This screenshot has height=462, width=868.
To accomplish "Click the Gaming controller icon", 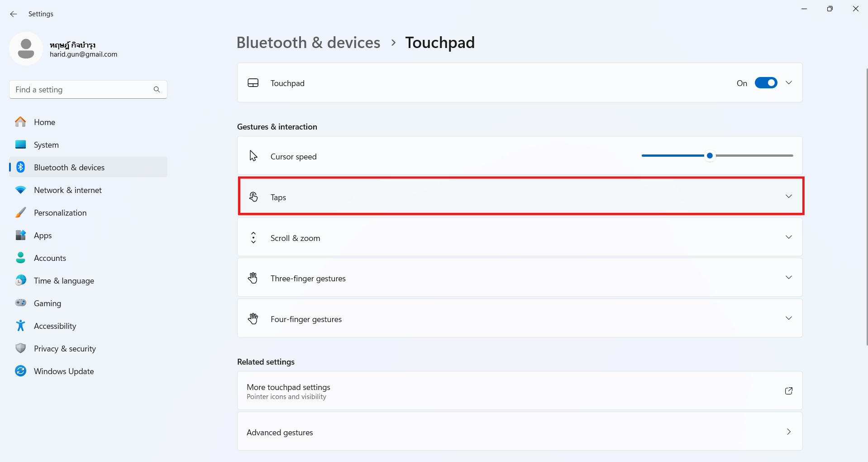I will (21, 303).
